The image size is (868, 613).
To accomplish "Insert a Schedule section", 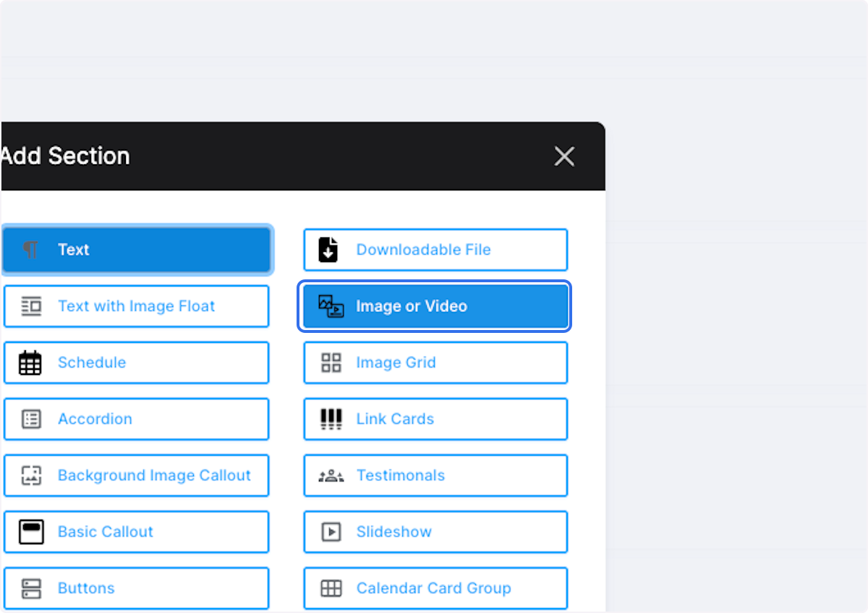I will point(136,363).
